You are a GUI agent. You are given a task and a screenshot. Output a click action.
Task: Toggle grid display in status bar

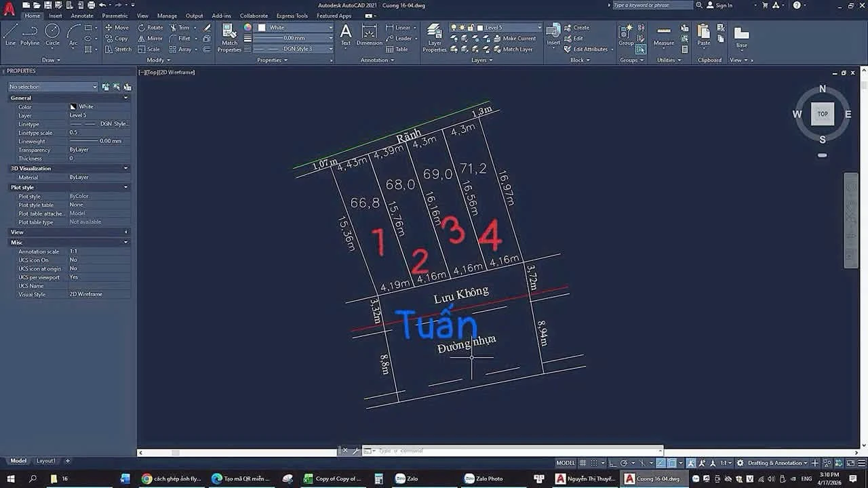[x=583, y=463]
